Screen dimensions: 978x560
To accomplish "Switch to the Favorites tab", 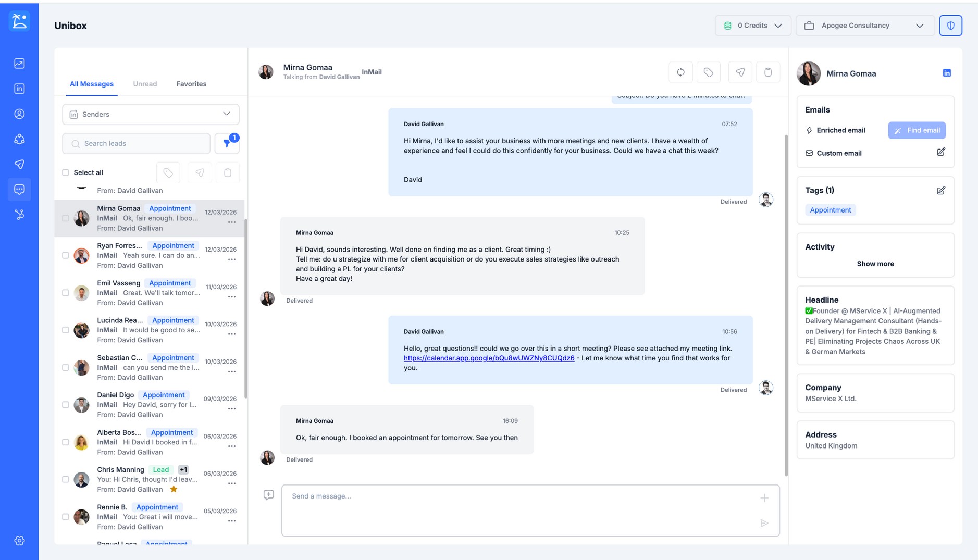I will (191, 84).
